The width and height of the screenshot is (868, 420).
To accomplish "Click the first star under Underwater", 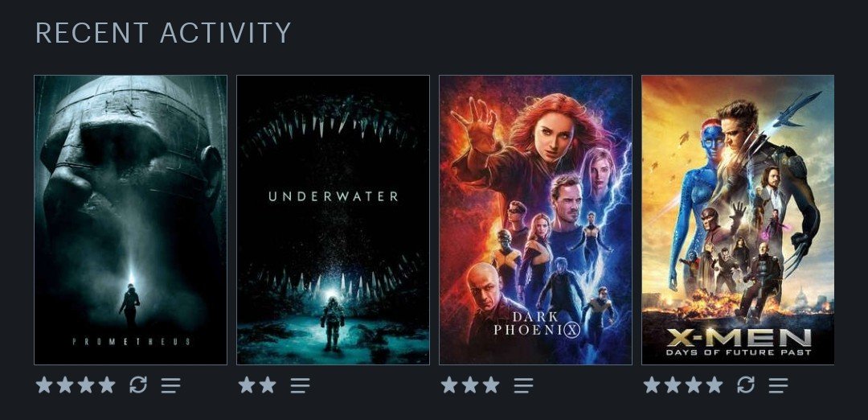I will click(x=247, y=385).
